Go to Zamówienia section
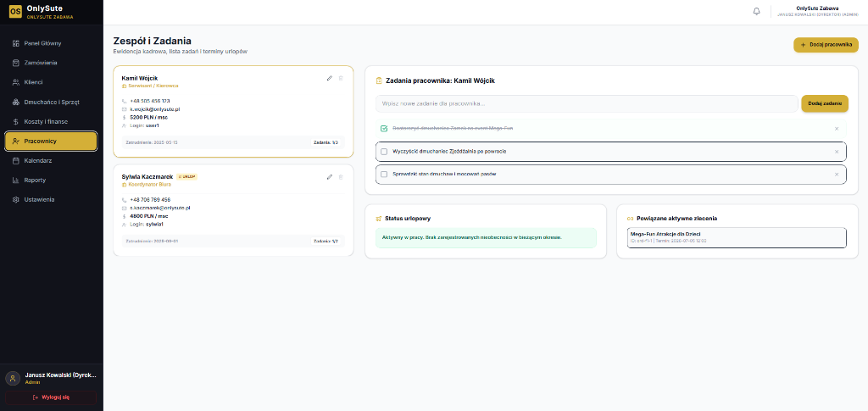 tap(51, 63)
